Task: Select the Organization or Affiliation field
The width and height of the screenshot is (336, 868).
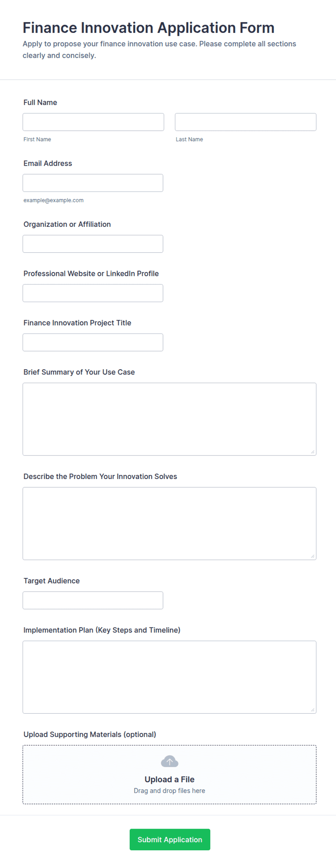Action: [93, 244]
